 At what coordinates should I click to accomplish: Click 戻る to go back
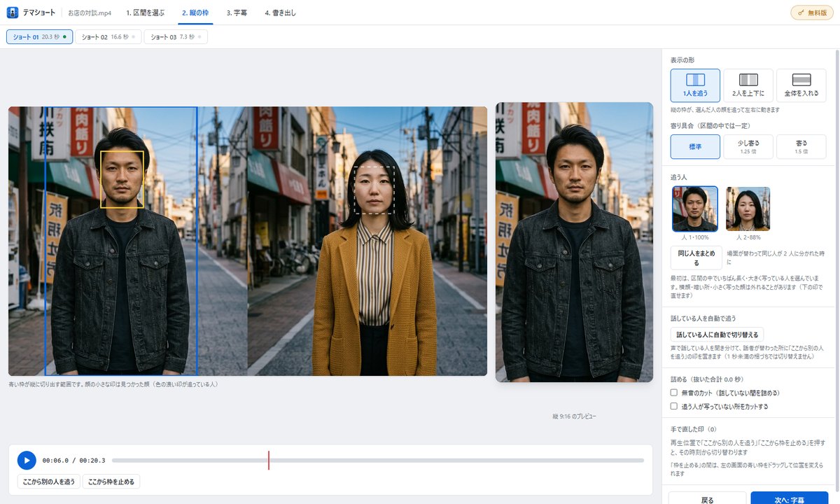[707, 500]
